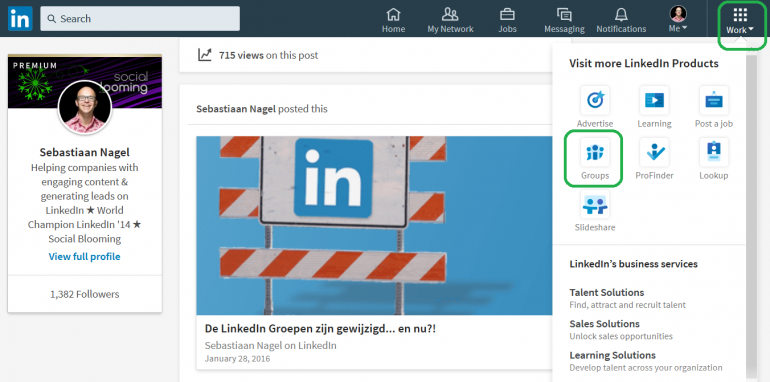Screen dimensions: 770x382
Task: Click 'Visit more LinkedIn Products' heading
Action: (644, 63)
